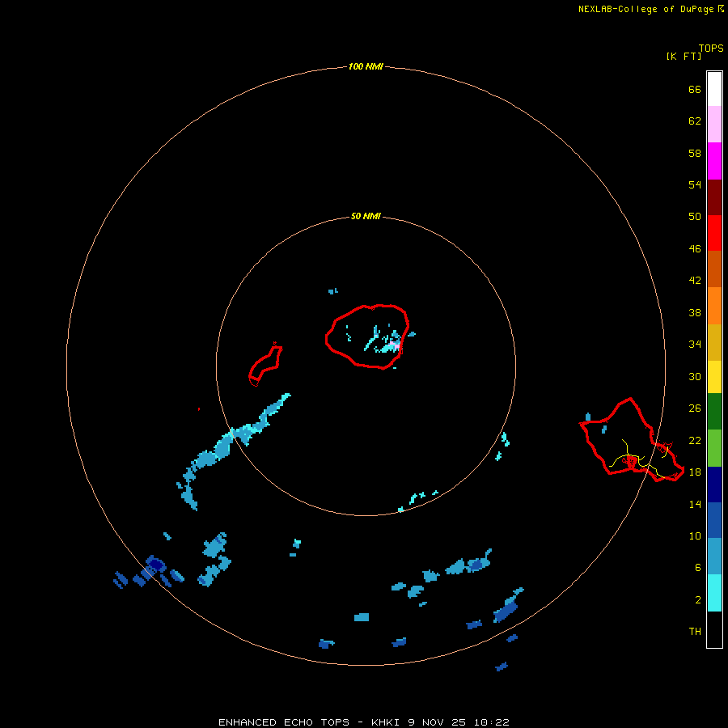Click the light pink 62 kft legend swatch

tap(714, 124)
